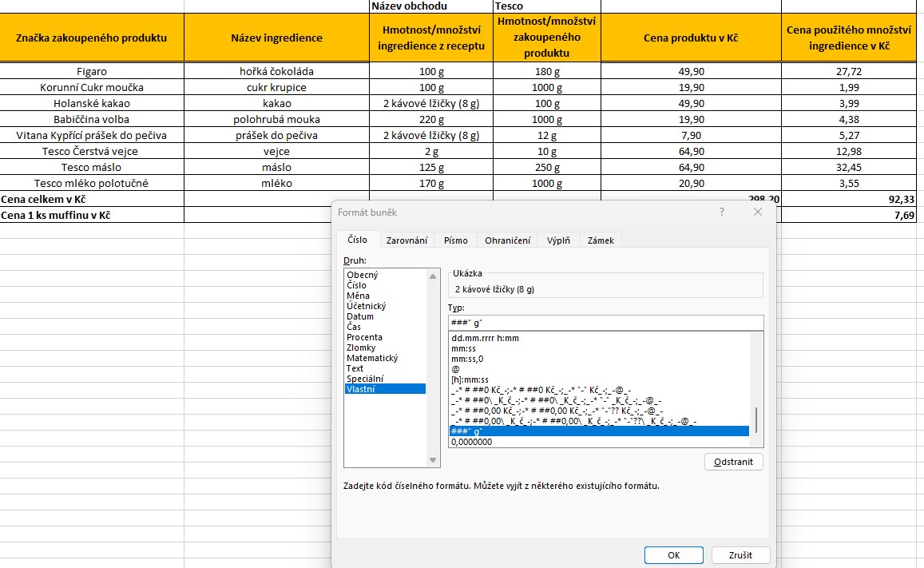Pick the Datum category
Viewport: 924px width, 568px height.
click(360, 316)
